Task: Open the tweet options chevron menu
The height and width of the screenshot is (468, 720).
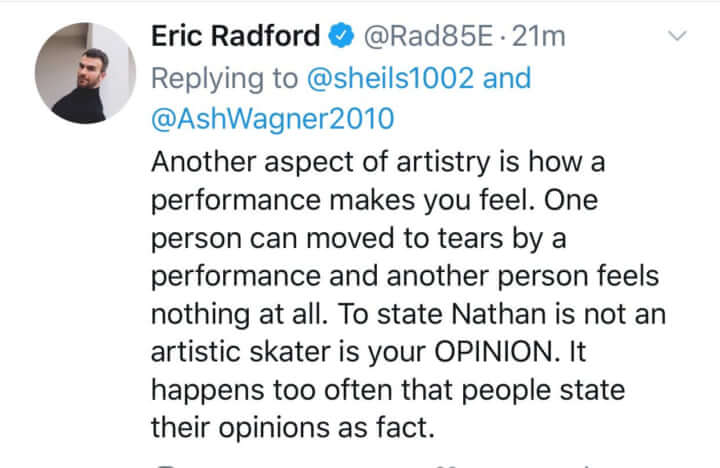Action: (x=678, y=38)
